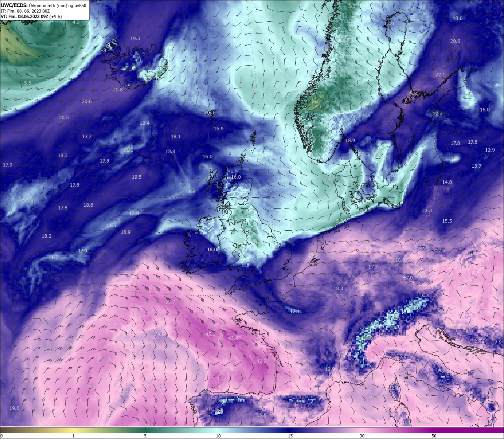Select the 20.5 value label
This screenshot has width=504, height=439.
(64, 117)
